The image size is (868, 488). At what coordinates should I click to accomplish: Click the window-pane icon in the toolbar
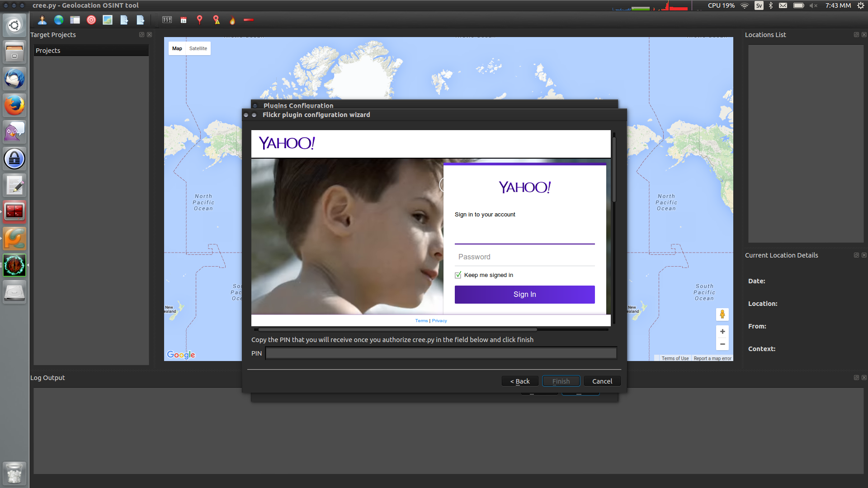coord(75,20)
